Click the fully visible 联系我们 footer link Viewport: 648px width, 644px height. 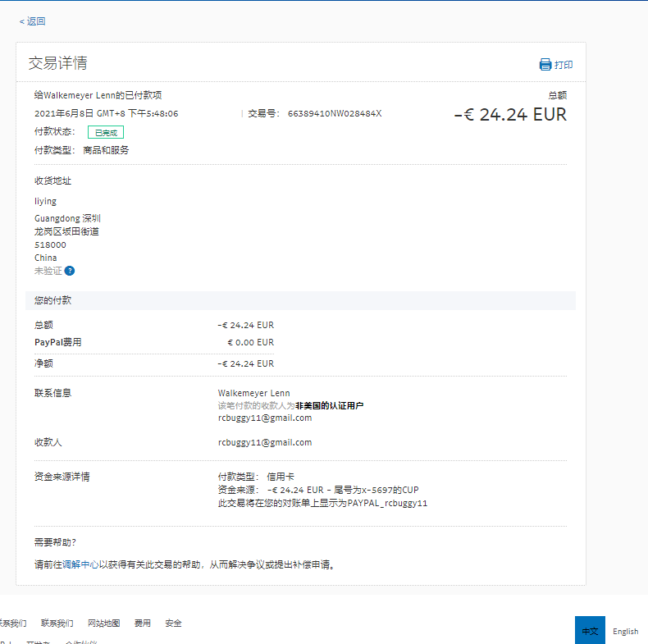pos(57,623)
